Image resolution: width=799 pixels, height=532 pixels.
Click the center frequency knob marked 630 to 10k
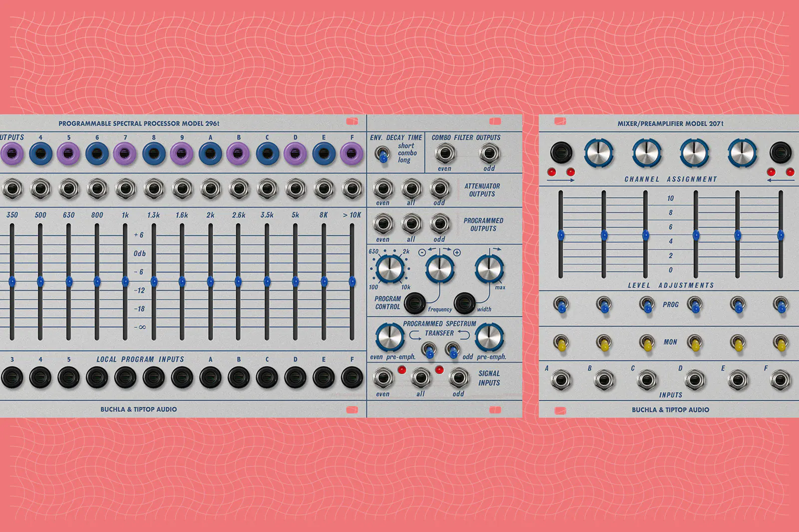pyautogui.click(x=390, y=269)
